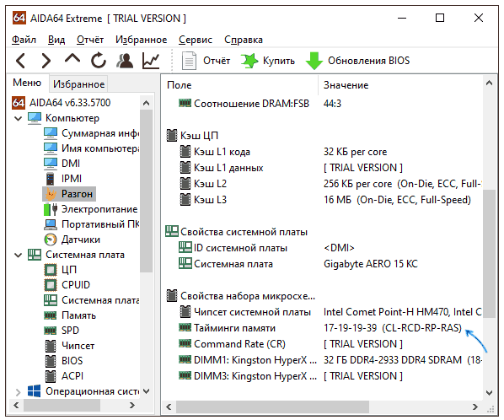Select the ЦП tree item

coord(61,270)
